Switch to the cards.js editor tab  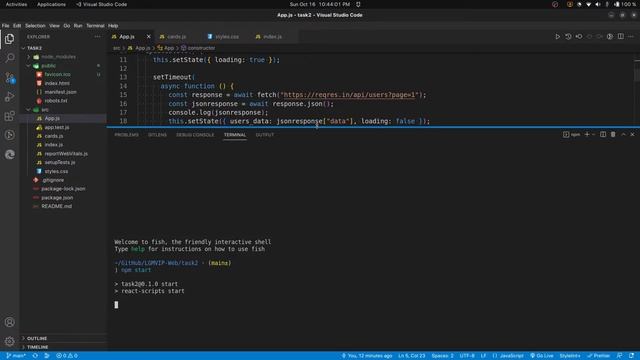(176, 37)
